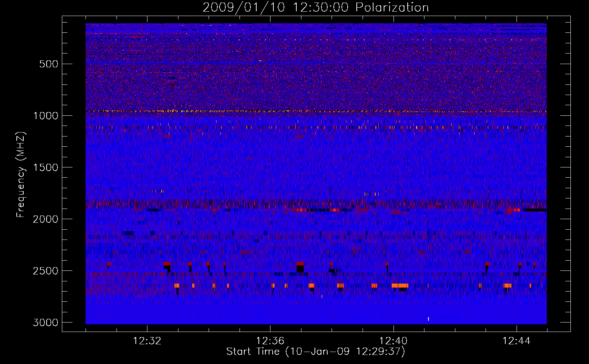
Task: Click the 12:40 time tick label
Action: [x=393, y=341]
